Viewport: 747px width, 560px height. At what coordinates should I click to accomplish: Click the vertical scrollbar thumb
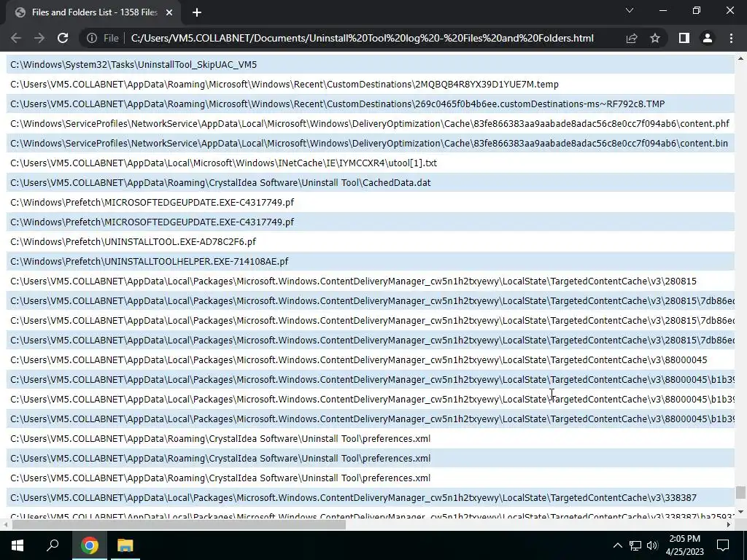(x=740, y=492)
